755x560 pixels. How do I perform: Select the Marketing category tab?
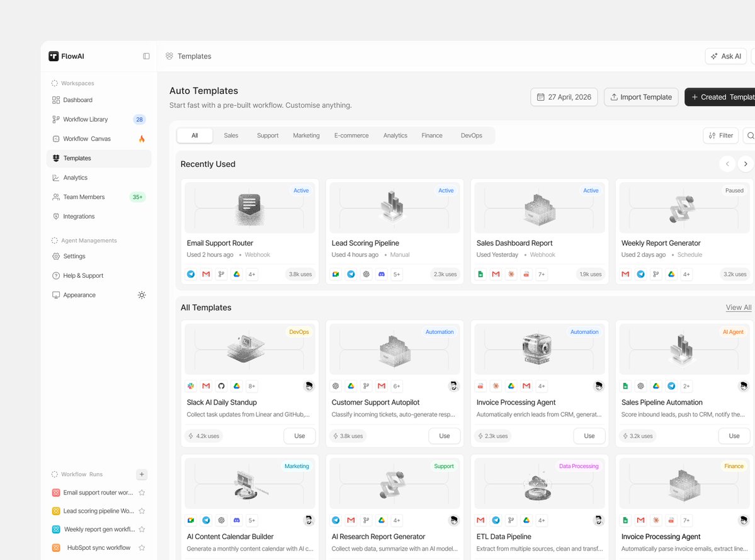tap(306, 136)
